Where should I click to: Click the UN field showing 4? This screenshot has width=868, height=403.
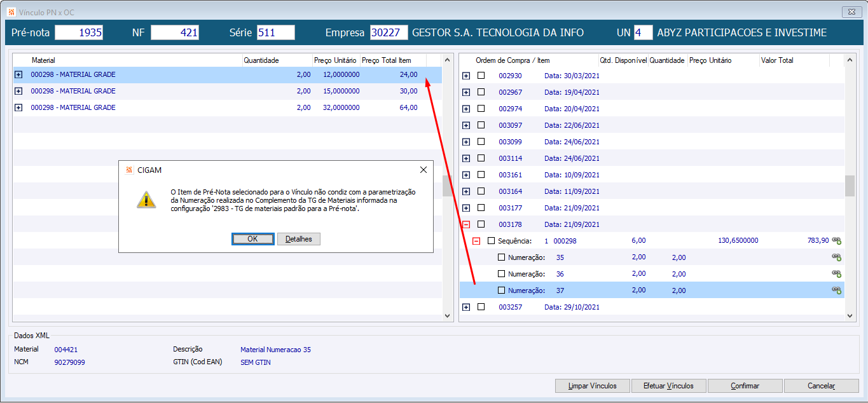[643, 32]
